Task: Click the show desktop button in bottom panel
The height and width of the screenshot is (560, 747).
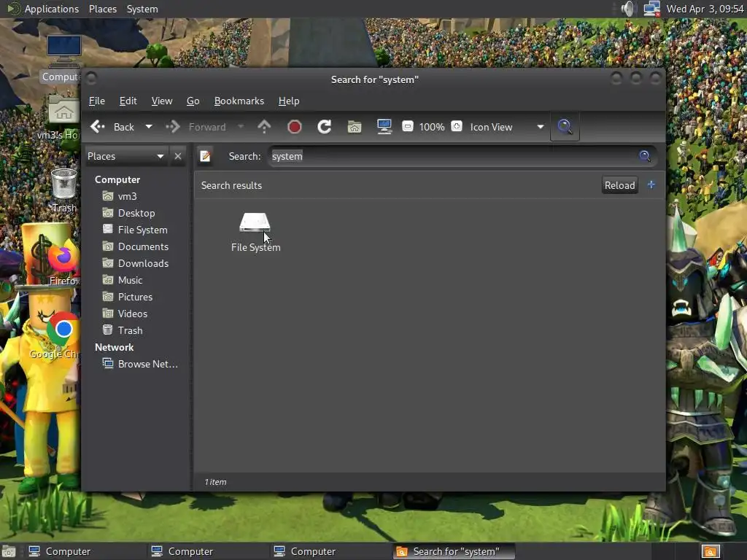Action: coord(9,551)
